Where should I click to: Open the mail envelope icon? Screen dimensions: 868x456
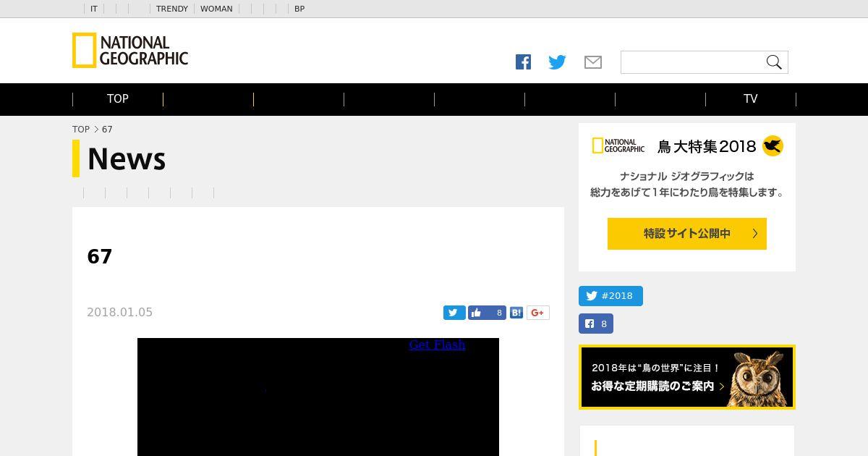pos(593,62)
